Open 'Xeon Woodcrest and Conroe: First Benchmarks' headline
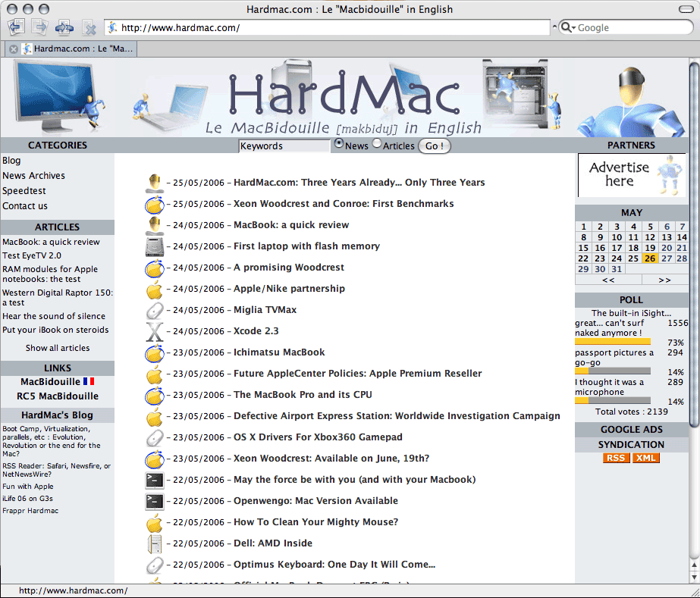Viewport: 700px width, 598px height. click(344, 204)
